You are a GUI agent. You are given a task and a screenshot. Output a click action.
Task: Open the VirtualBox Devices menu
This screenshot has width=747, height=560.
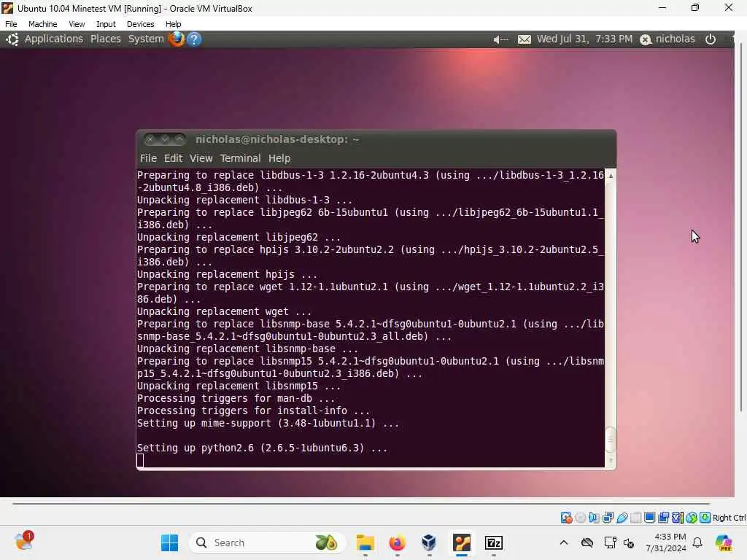coord(141,24)
